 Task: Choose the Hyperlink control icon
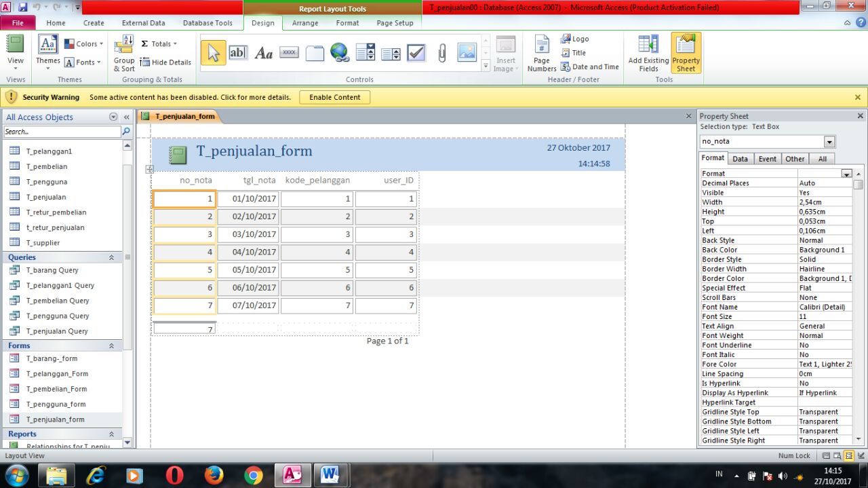(x=340, y=52)
